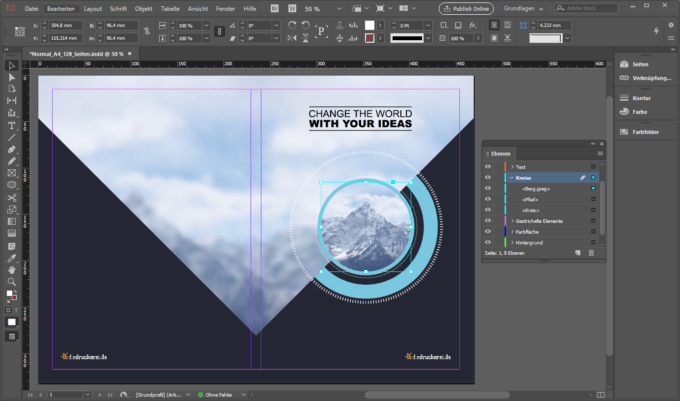The height and width of the screenshot is (401, 680).
Task: Click the X position input field
Action: [63, 26]
